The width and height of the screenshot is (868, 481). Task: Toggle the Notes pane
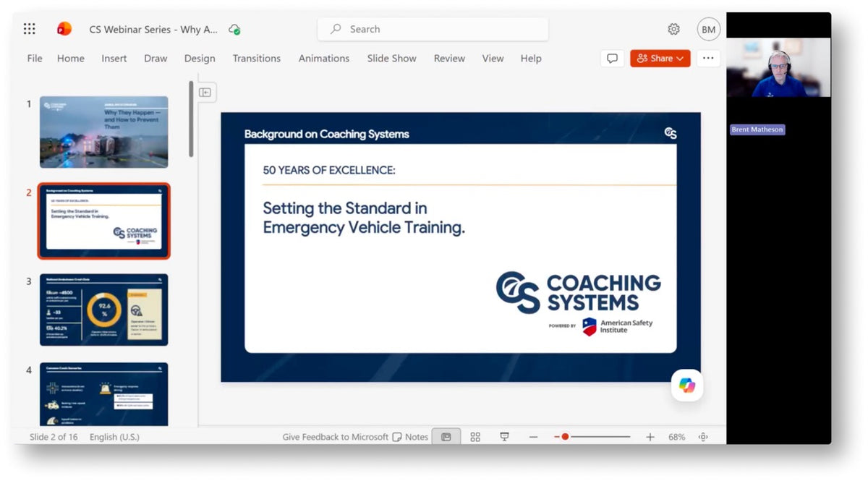click(410, 437)
